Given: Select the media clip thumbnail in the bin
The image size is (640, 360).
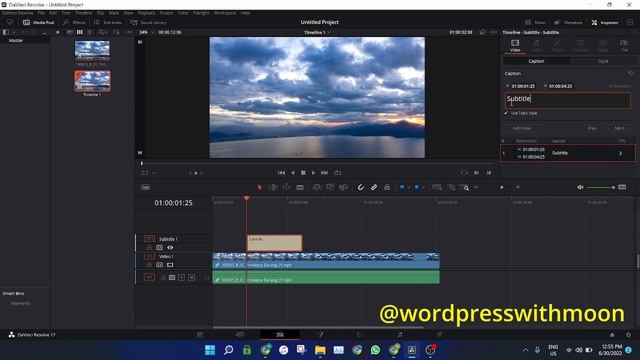Looking at the screenshot, I should [92, 50].
